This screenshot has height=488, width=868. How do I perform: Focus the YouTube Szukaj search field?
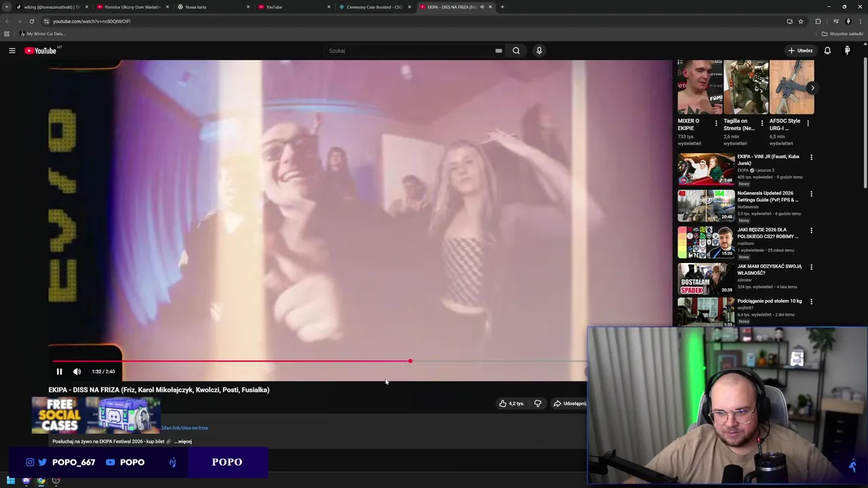pyautogui.click(x=411, y=51)
